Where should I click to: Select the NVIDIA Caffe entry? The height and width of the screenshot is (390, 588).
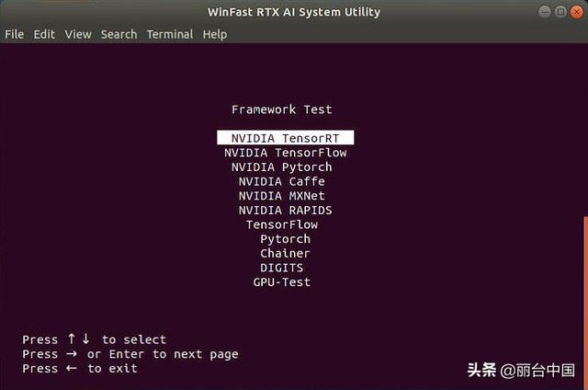tap(282, 182)
